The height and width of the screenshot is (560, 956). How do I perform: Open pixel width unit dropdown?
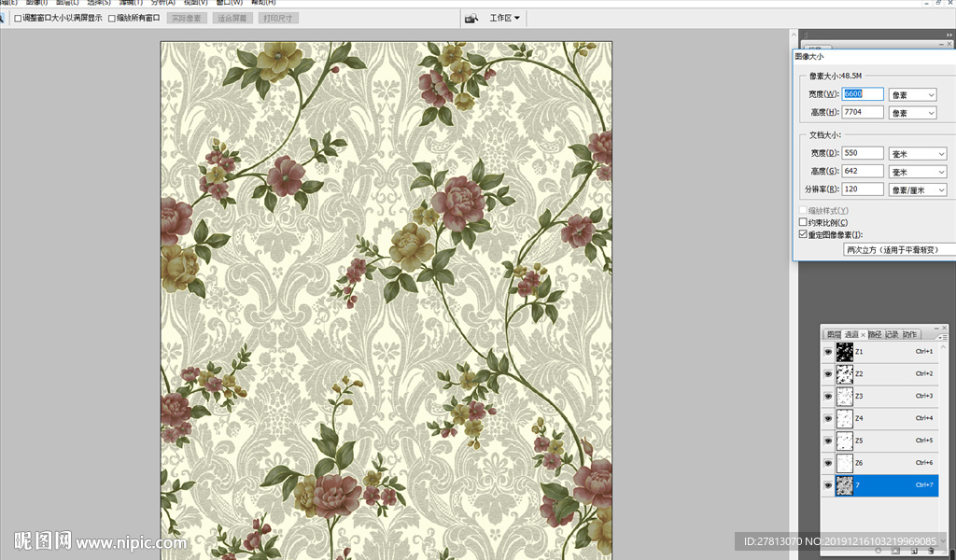912,95
